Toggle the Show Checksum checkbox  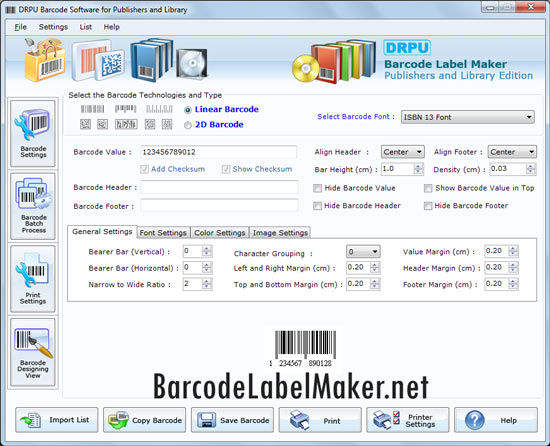coord(226,169)
